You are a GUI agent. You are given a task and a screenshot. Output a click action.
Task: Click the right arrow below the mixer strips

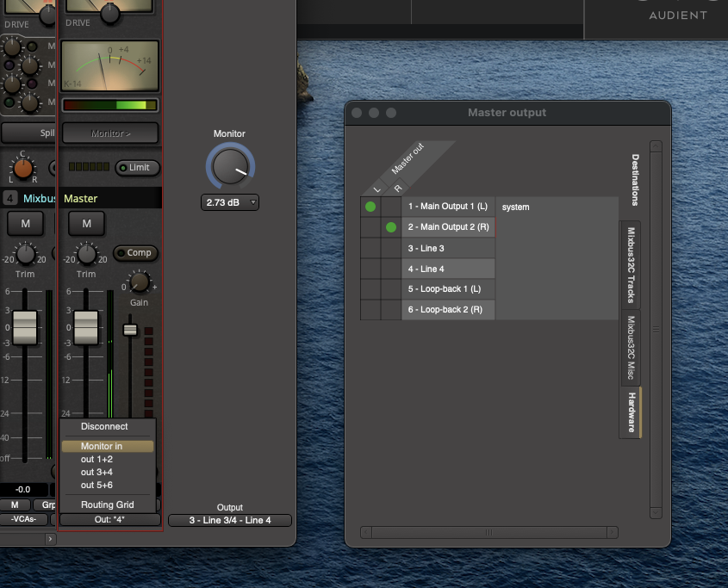tap(50, 539)
